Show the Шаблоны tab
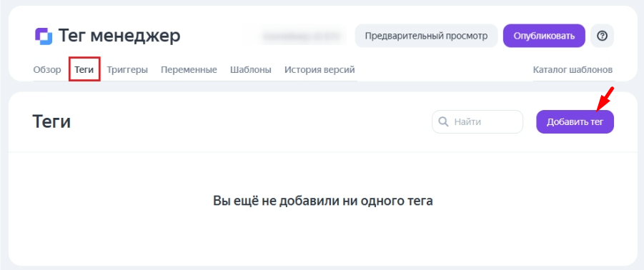This screenshot has height=270, width=644. [x=251, y=70]
